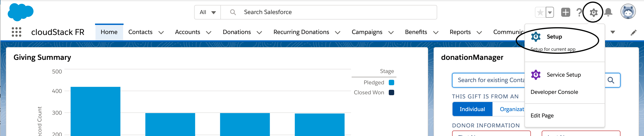Expand the Benefits tab chevron
This screenshot has height=136, width=644.
[436, 32]
